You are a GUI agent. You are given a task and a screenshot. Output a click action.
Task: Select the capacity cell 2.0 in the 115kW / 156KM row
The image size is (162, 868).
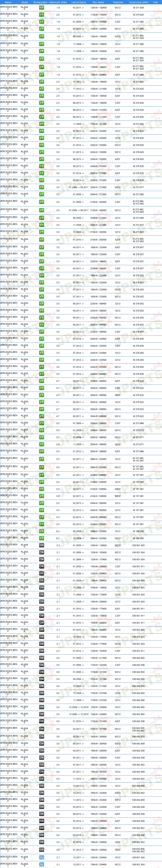[58, 15]
